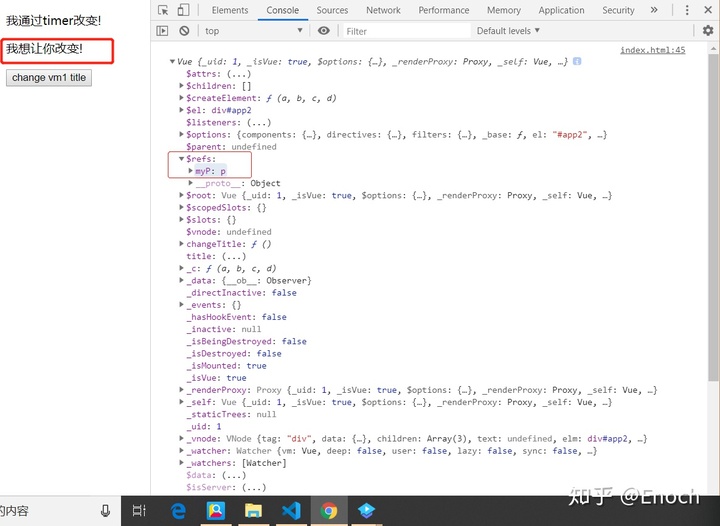Expand the __proto__ Object entry
This screenshot has width=720, height=526.
[x=191, y=183]
